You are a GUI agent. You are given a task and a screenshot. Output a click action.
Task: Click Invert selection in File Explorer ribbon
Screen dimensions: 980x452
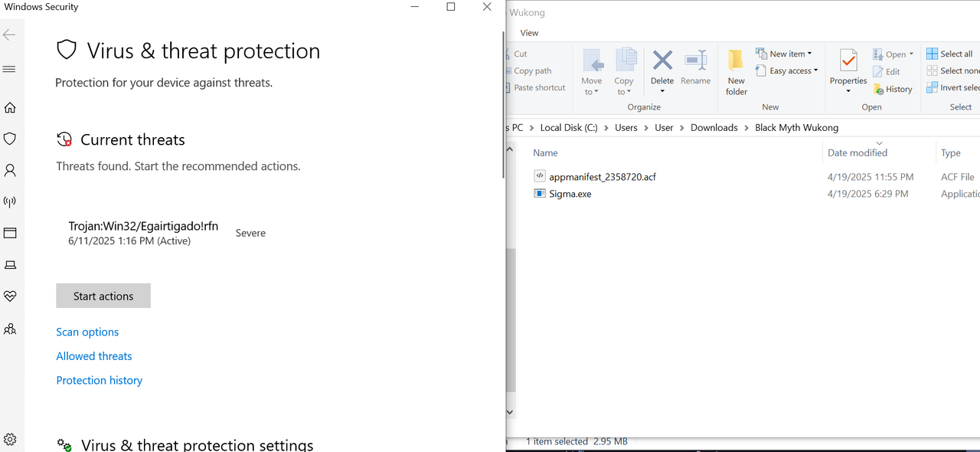[x=953, y=87]
